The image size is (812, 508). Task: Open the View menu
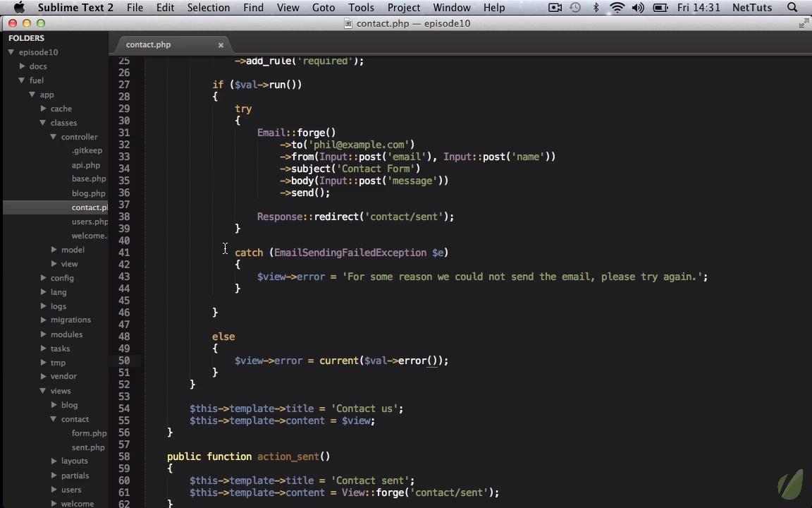pos(288,7)
